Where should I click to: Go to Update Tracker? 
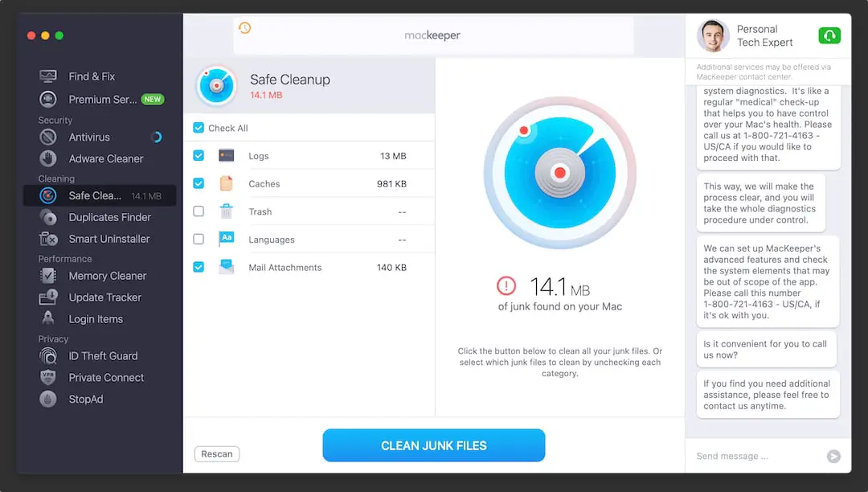point(100,297)
